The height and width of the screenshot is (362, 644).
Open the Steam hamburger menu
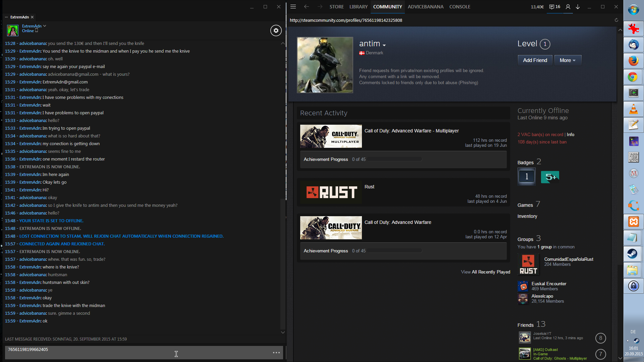point(293,7)
